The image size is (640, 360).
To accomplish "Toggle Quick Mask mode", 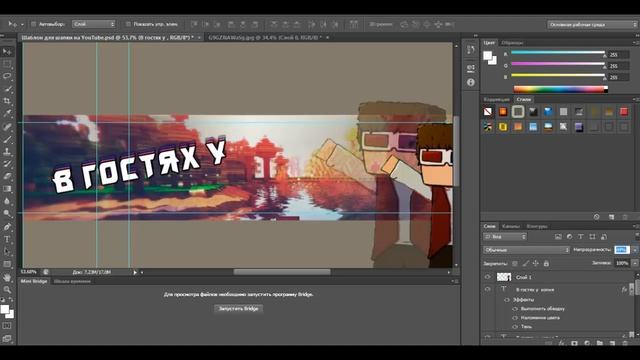I will (x=7, y=326).
